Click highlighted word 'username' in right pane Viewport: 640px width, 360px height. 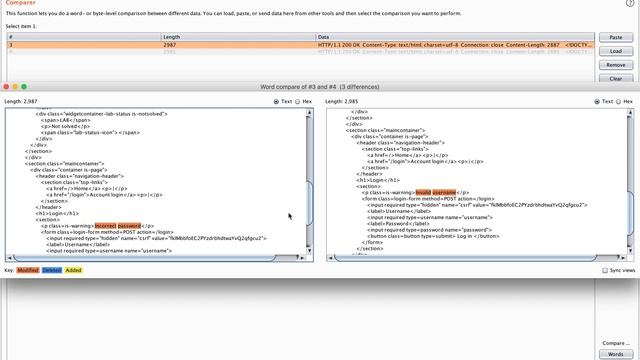444,192
